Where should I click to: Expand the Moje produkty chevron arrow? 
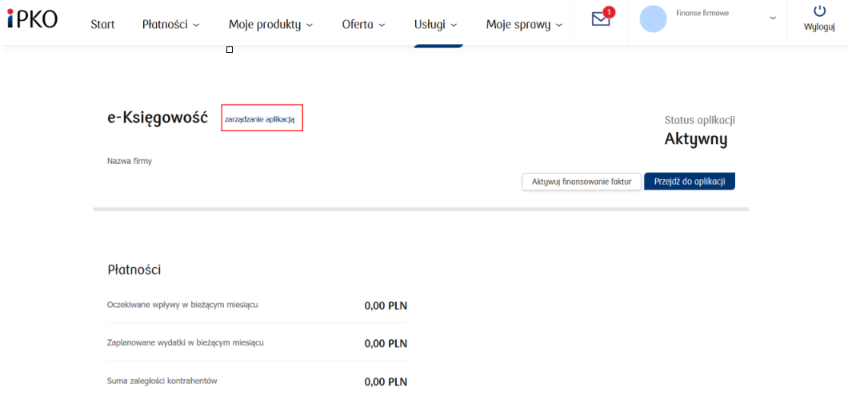pyautogui.click(x=310, y=25)
